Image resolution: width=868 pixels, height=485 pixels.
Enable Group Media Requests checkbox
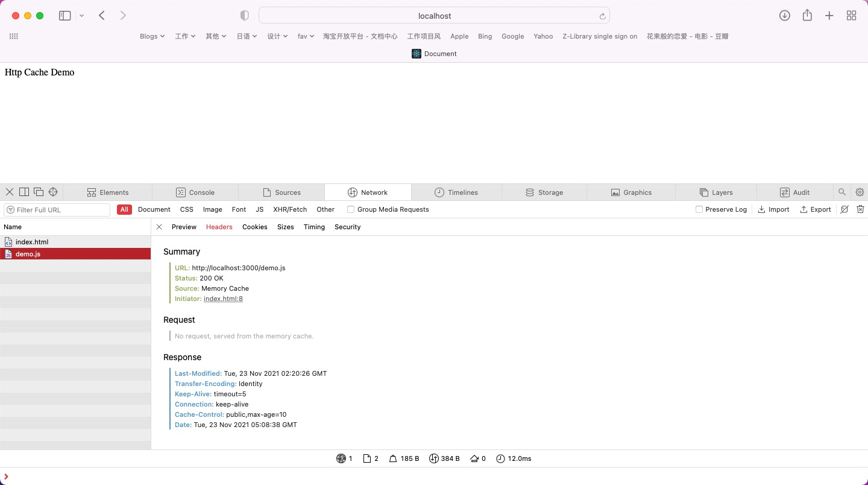coord(350,209)
